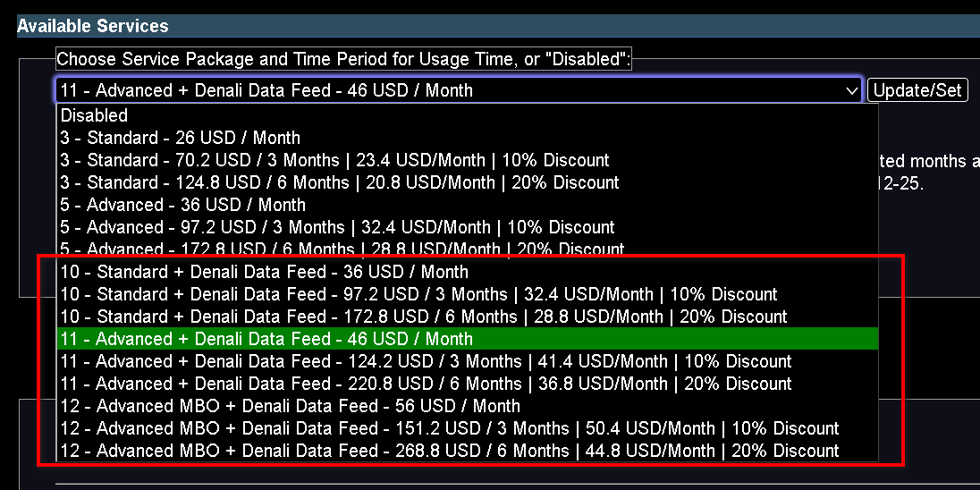The width and height of the screenshot is (980, 490).
Task: Select 12 - Advanced MBO 268.8 USD / 6 Months
Action: (x=468, y=450)
